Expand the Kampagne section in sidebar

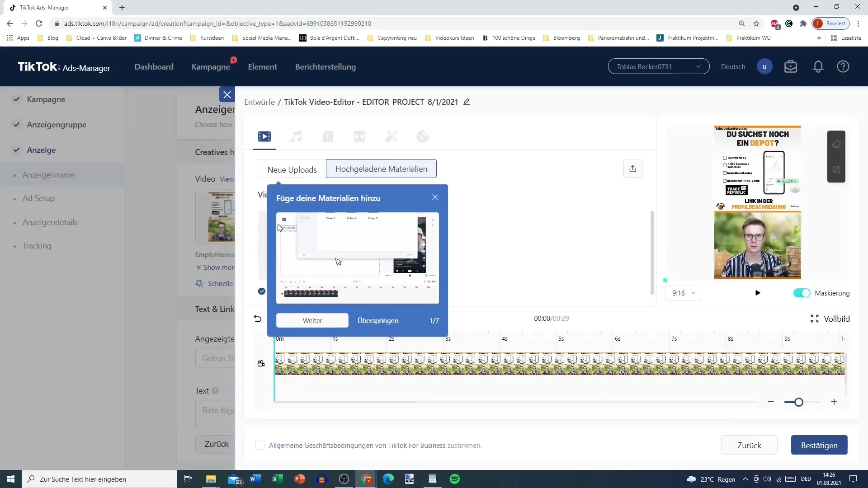(x=46, y=99)
